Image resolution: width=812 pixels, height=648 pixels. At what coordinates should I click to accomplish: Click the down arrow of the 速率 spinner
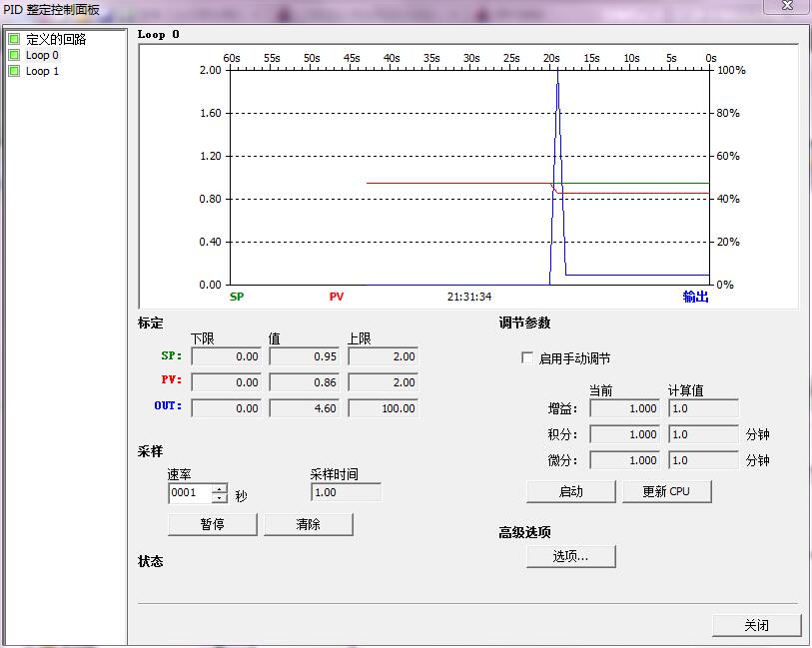(x=220, y=496)
